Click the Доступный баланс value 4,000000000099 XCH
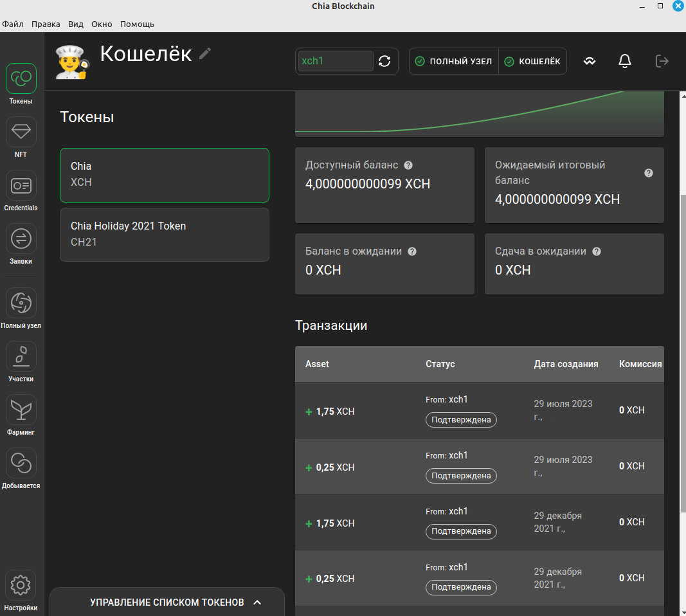Viewport: 686px width, 616px height. (368, 184)
